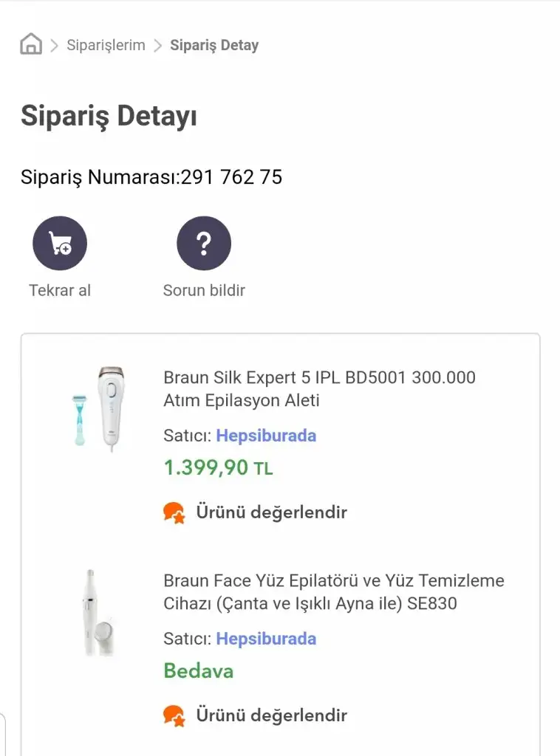Click the Tekrar al cart icon
Screen dimensions: 560x756
(60, 244)
